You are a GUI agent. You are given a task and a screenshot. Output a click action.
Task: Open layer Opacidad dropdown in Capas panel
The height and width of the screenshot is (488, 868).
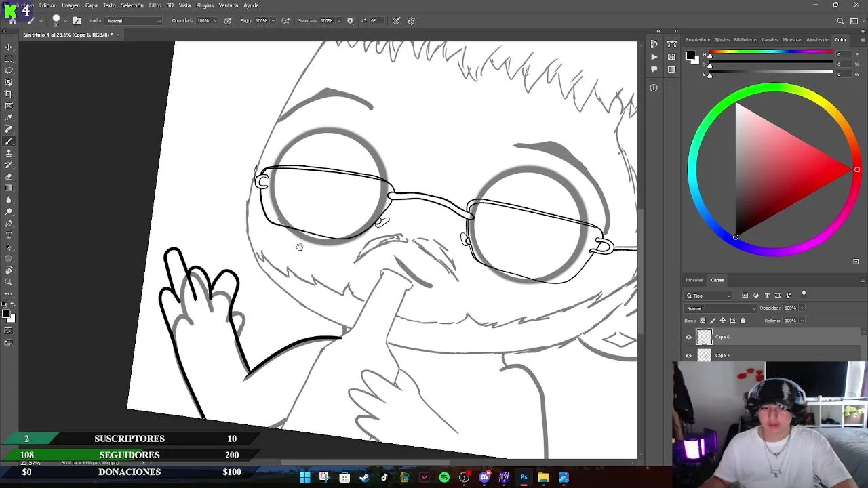tap(802, 308)
